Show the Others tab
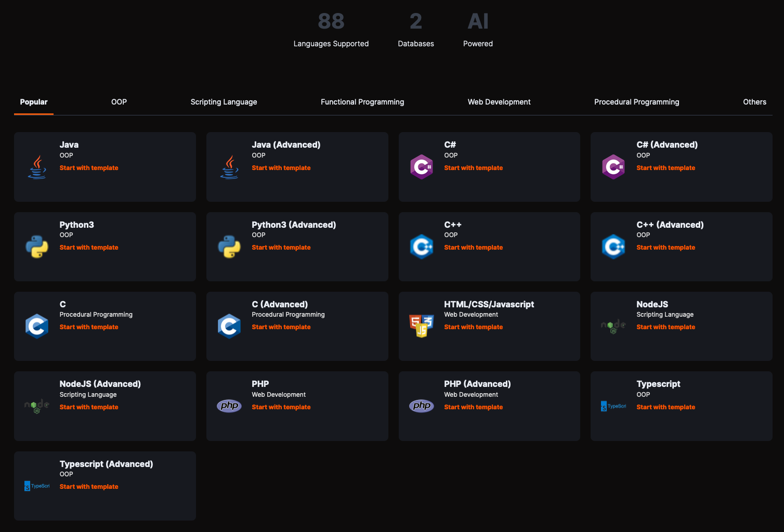The height and width of the screenshot is (532, 784). (x=754, y=102)
